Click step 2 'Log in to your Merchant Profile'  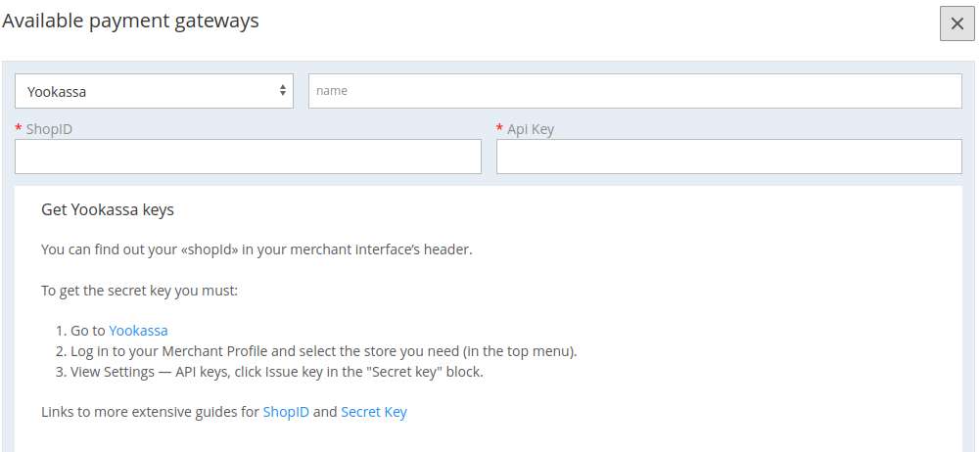(323, 351)
